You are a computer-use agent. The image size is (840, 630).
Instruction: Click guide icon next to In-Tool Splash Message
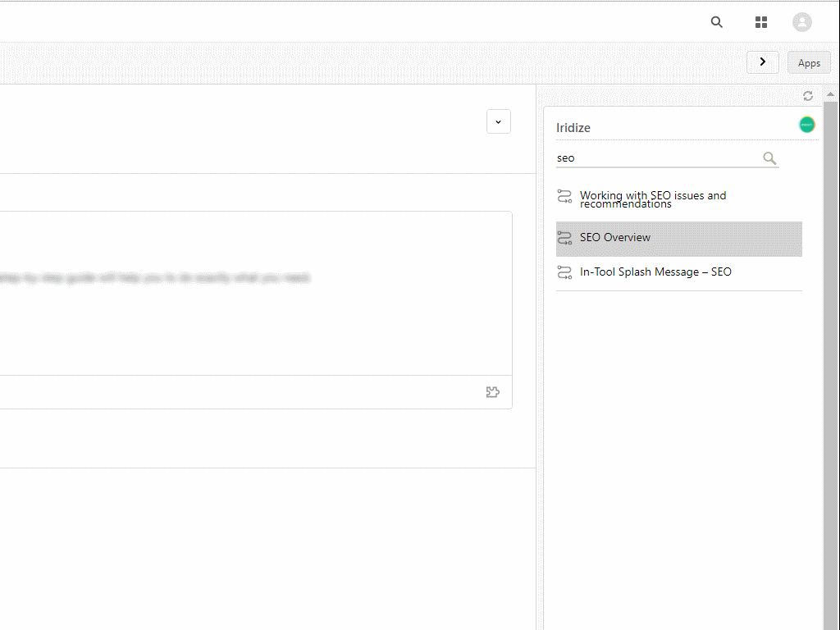click(x=564, y=272)
